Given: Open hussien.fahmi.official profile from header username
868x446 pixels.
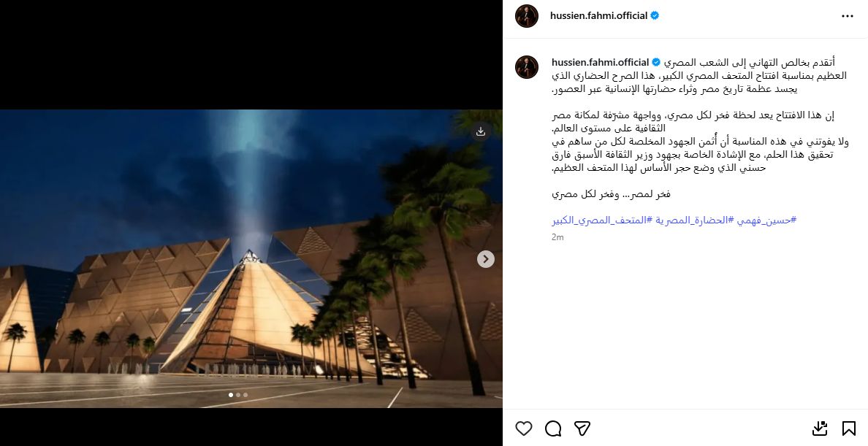Looking at the screenshot, I should [598, 15].
